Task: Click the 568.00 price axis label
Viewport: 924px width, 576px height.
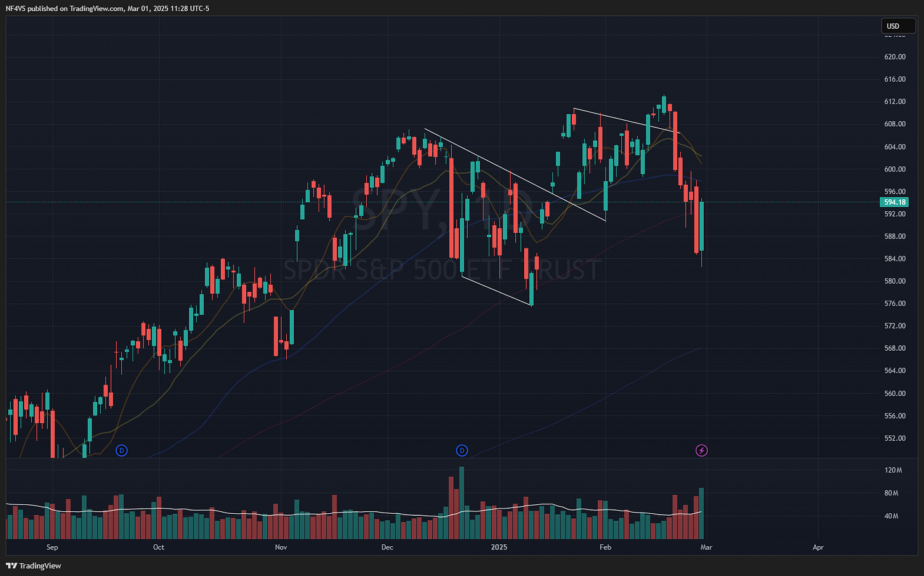Action: pos(895,348)
